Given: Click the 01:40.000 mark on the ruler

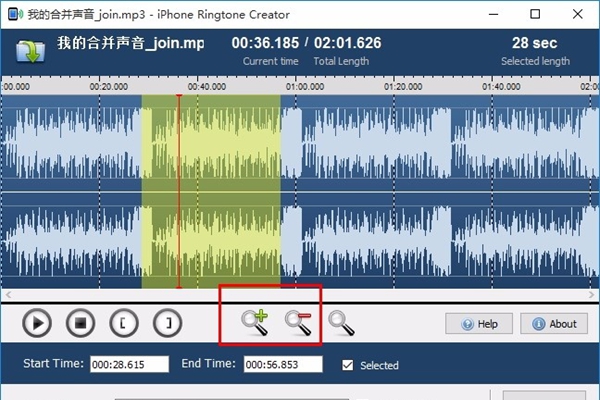Looking at the screenshot, I should point(501,87).
